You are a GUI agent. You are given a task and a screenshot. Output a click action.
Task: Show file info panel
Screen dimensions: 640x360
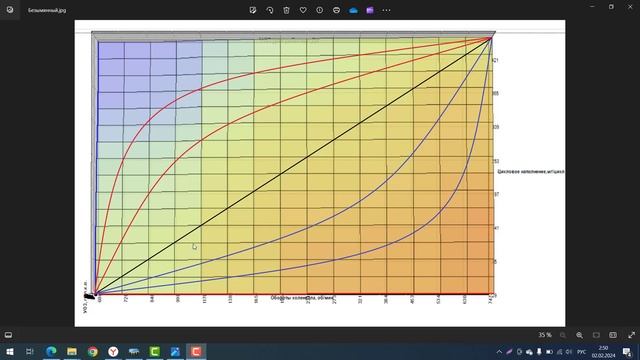coord(320,10)
